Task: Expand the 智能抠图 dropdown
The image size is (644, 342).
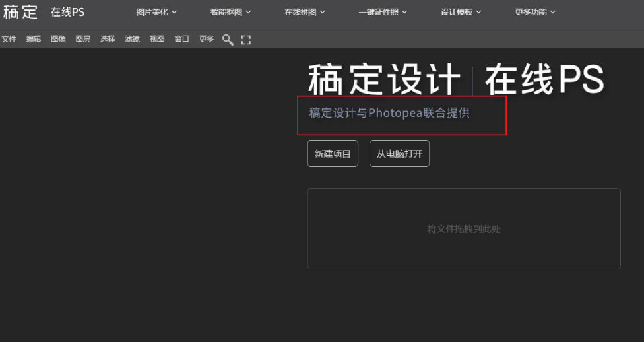Action: coord(230,12)
